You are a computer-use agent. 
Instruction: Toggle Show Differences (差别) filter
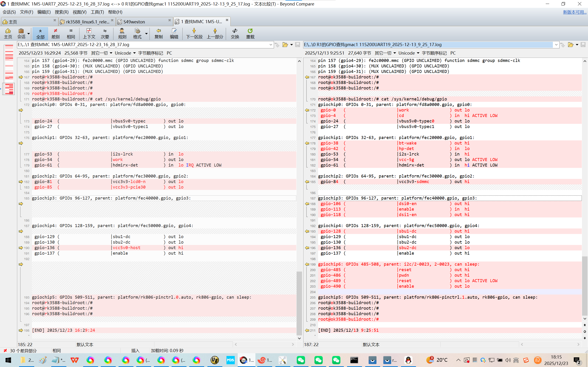[55, 33]
